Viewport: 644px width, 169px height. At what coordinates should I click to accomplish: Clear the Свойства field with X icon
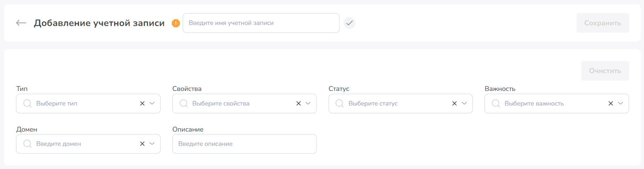[x=299, y=103]
